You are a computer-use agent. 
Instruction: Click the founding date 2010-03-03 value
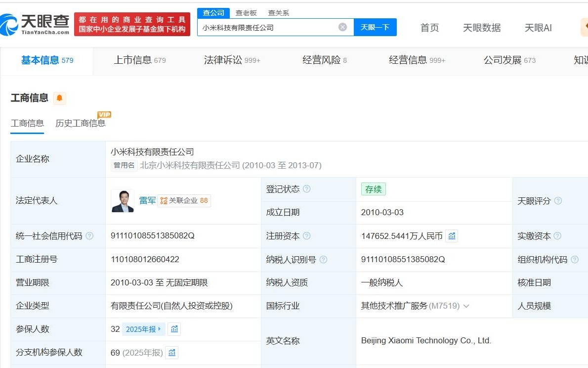pos(382,213)
